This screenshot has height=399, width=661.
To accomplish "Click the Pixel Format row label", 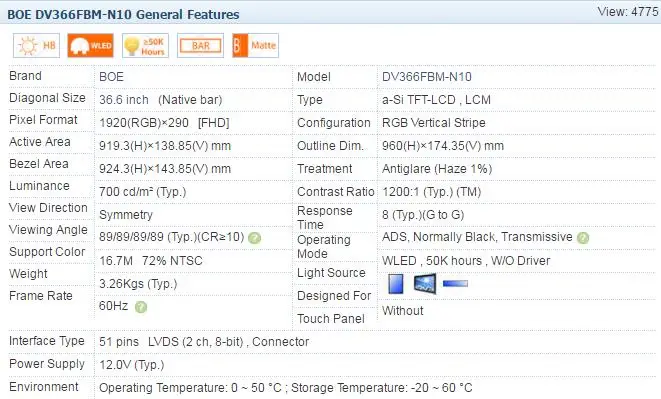I will pos(43,120).
